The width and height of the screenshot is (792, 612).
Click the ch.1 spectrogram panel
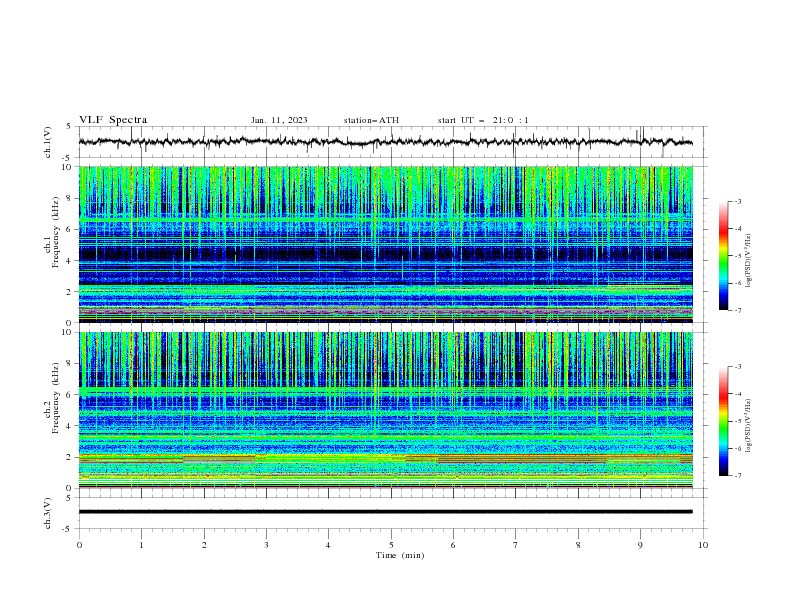(x=386, y=244)
